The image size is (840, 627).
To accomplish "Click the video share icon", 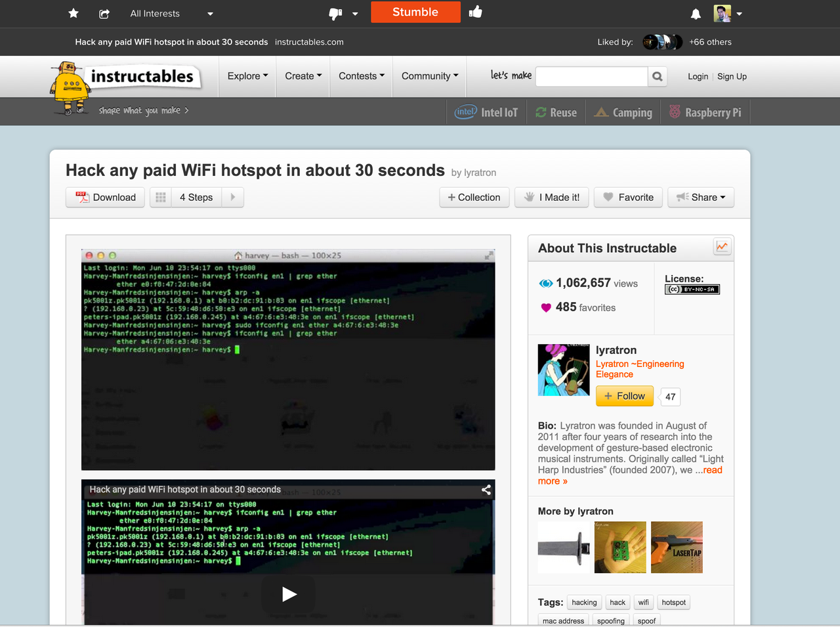I will coord(486,490).
